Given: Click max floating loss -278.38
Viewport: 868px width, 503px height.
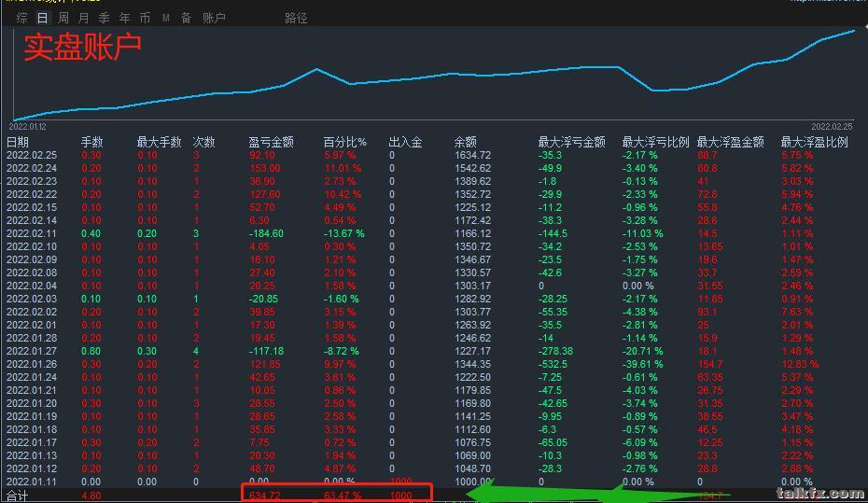Looking at the screenshot, I should [555, 351].
